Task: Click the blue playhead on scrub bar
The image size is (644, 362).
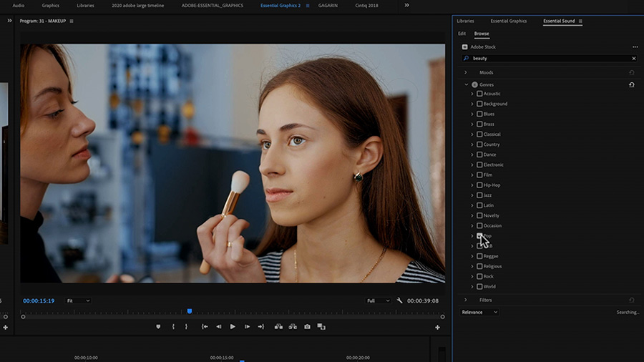Action: pos(190,311)
